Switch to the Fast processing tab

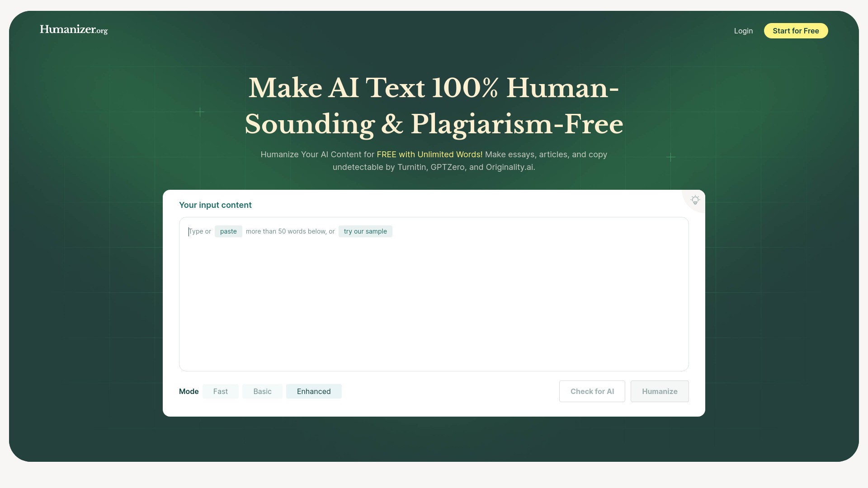(221, 391)
